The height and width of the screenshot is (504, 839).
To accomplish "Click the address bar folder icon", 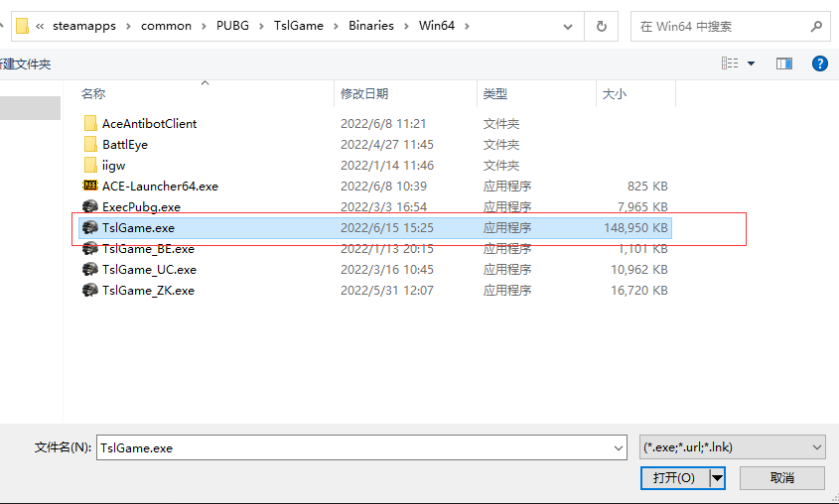I will click(22, 26).
